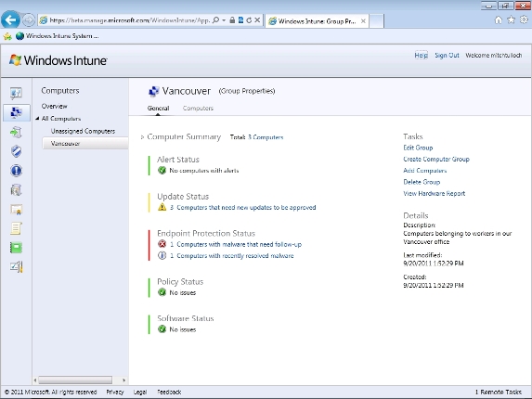532x399 pixels.
Task: Open the Administration tools icon
Action: click(16, 267)
